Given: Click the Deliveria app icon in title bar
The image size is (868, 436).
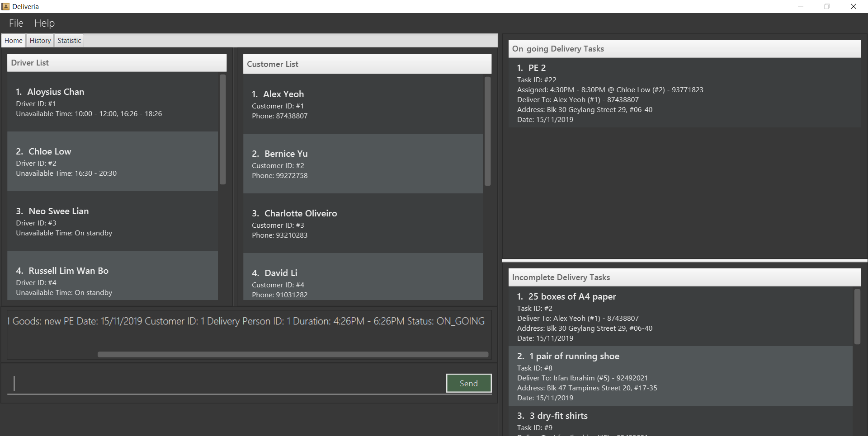Looking at the screenshot, I should click(5, 6).
